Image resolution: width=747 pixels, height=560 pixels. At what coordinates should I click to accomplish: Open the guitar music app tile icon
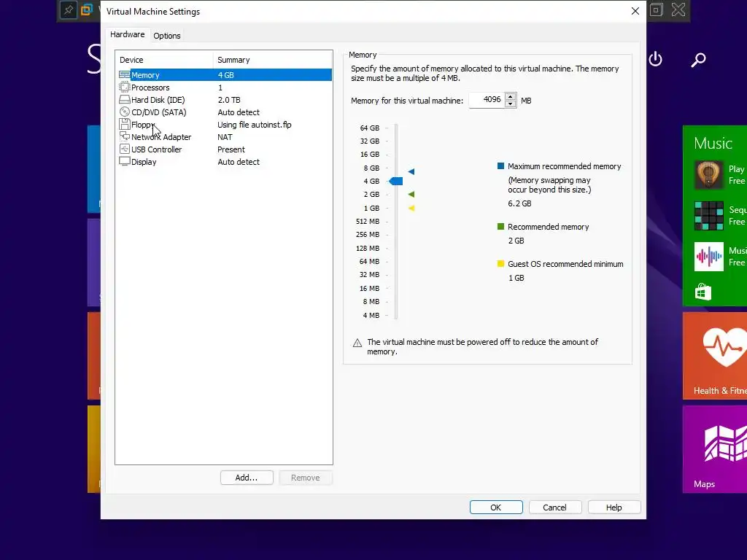[x=708, y=175]
